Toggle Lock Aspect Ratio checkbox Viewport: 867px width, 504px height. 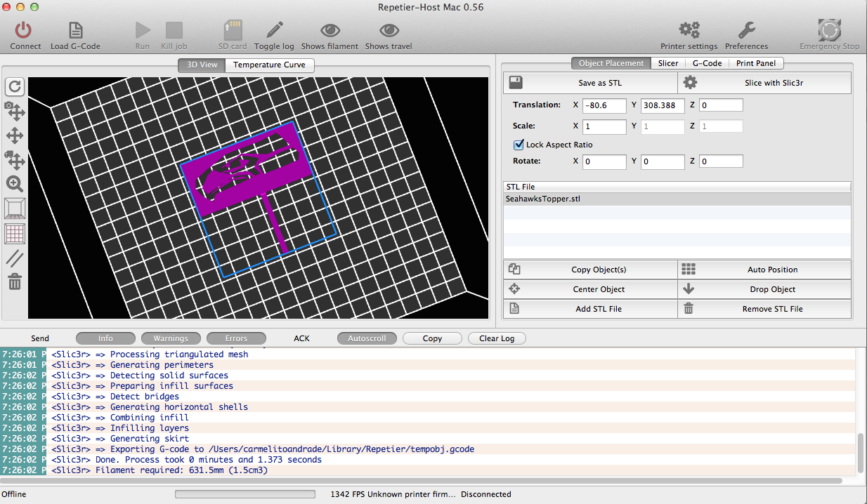point(519,145)
